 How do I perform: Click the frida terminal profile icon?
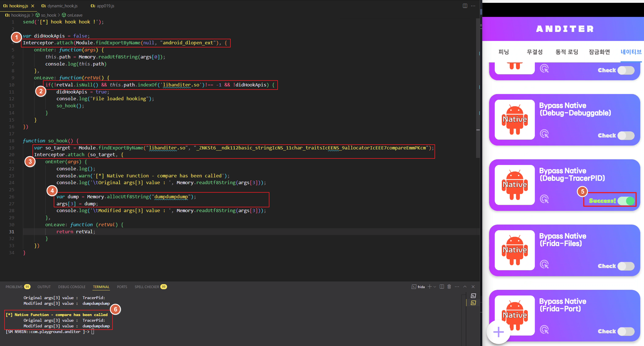pos(414,287)
